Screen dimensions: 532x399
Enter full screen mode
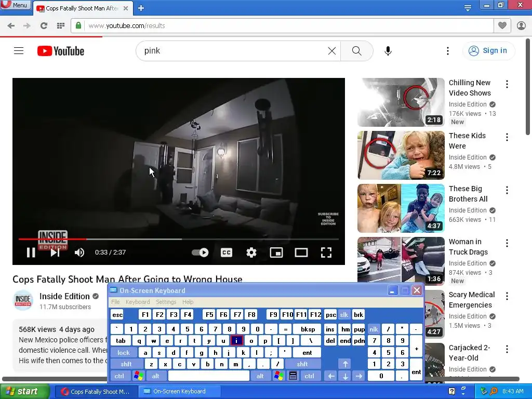click(x=326, y=252)
